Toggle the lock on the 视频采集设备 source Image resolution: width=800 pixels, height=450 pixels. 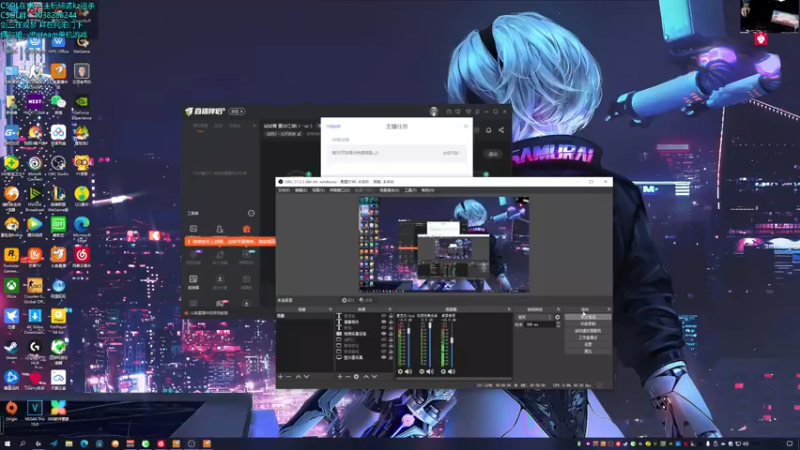pos(391,334)
